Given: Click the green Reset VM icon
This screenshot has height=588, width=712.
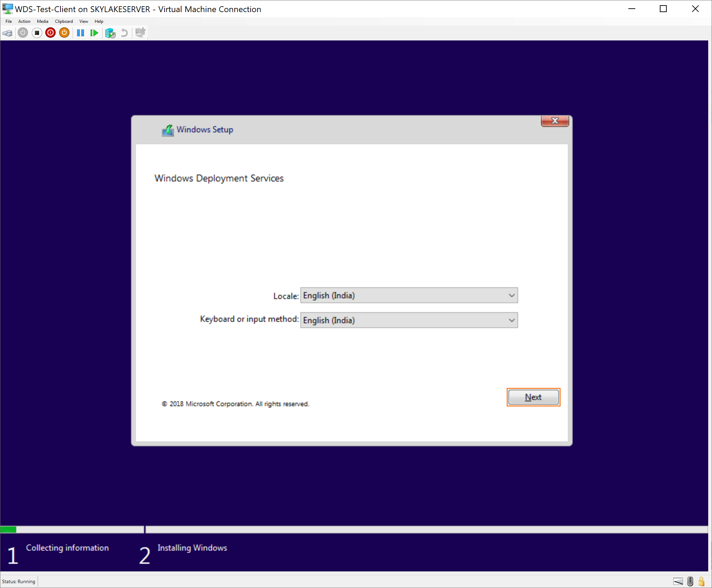Looking at the screenshot, I should pyautogui.click(x=94, y=33).
